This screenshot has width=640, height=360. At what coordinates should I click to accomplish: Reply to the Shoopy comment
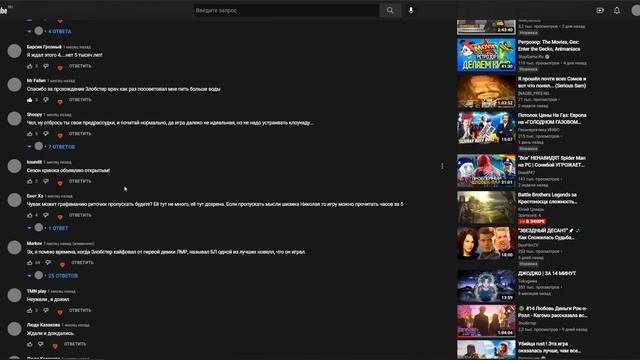coord(80,133)
